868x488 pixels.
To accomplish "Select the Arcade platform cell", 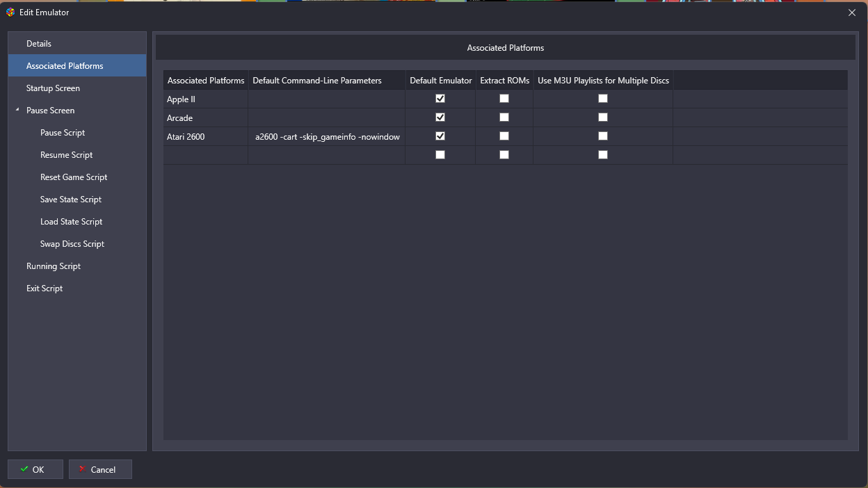I will [x=206, y=117].
